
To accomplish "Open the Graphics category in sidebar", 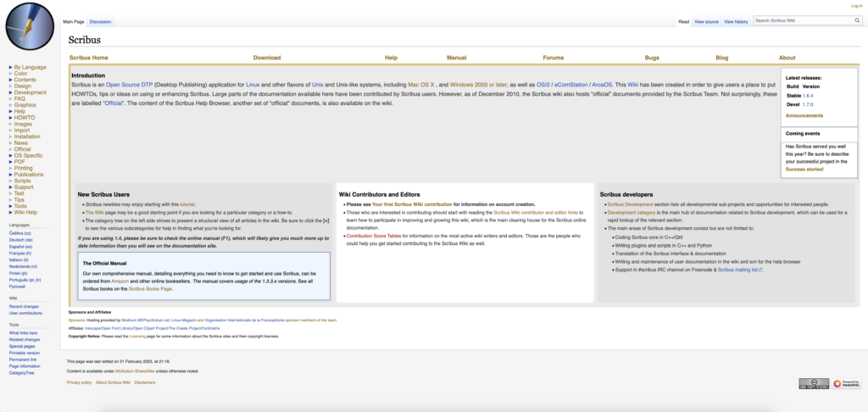I will pos(25,105).
